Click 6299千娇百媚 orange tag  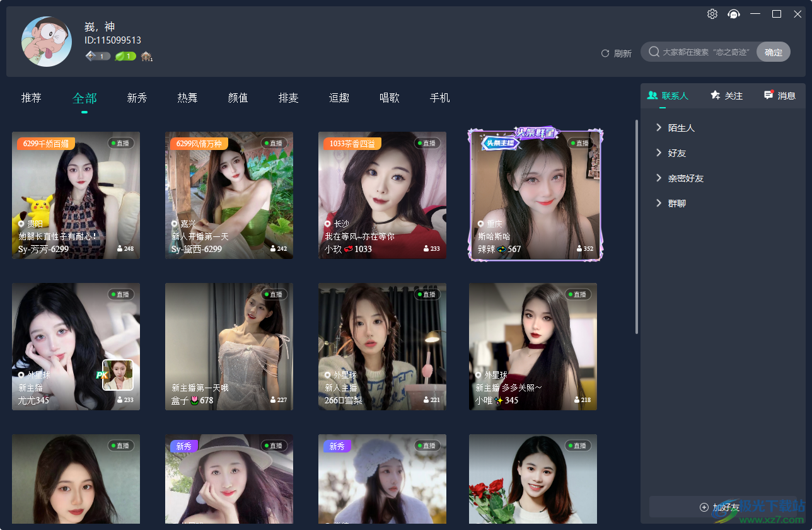[x=46, y=144]
